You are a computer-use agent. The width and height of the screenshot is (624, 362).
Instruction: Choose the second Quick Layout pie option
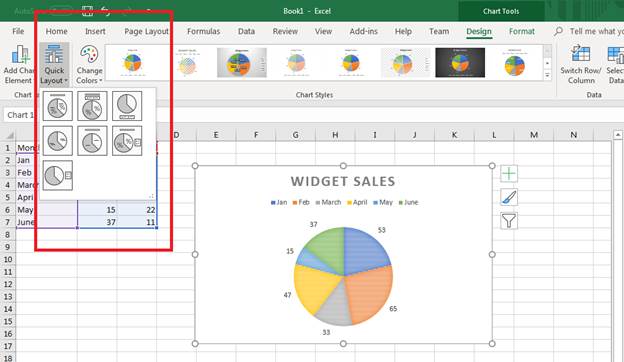[x=92, y=106]
